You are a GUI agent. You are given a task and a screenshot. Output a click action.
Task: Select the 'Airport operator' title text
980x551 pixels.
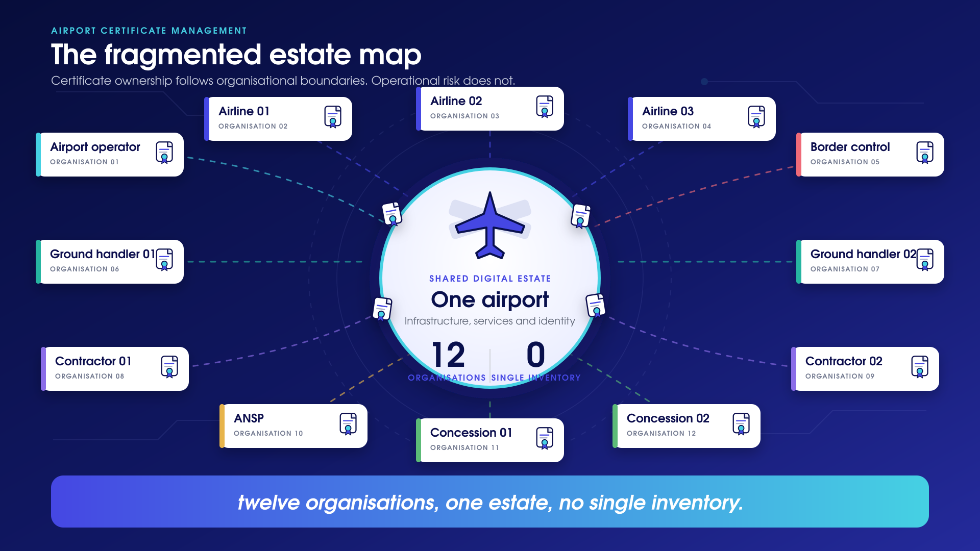tap(95, 147)
